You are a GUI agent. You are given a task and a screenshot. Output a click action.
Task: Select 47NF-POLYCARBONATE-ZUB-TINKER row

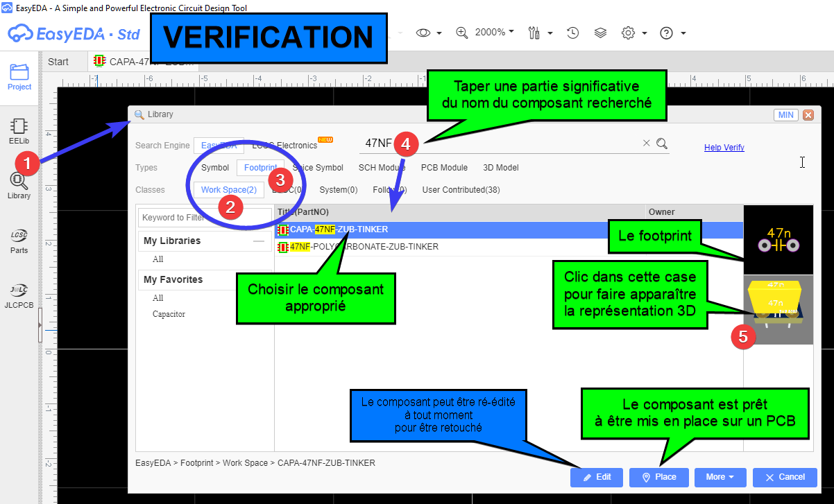(509, 247)
